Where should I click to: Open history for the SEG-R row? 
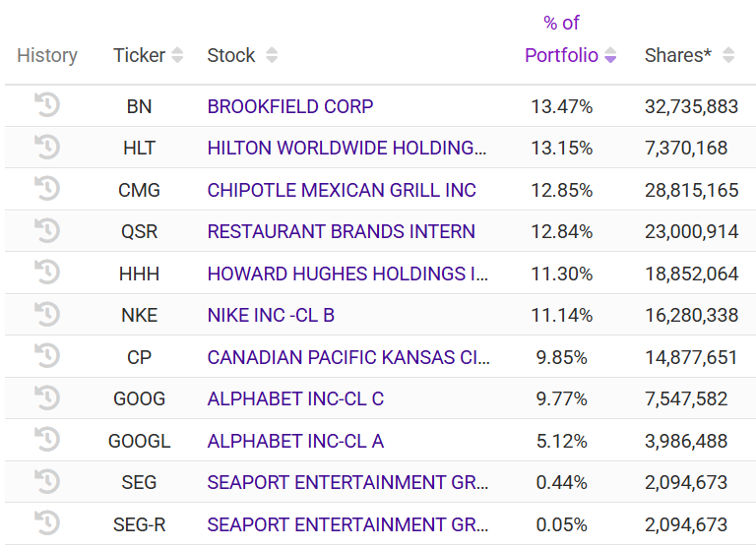coord(47,523)
